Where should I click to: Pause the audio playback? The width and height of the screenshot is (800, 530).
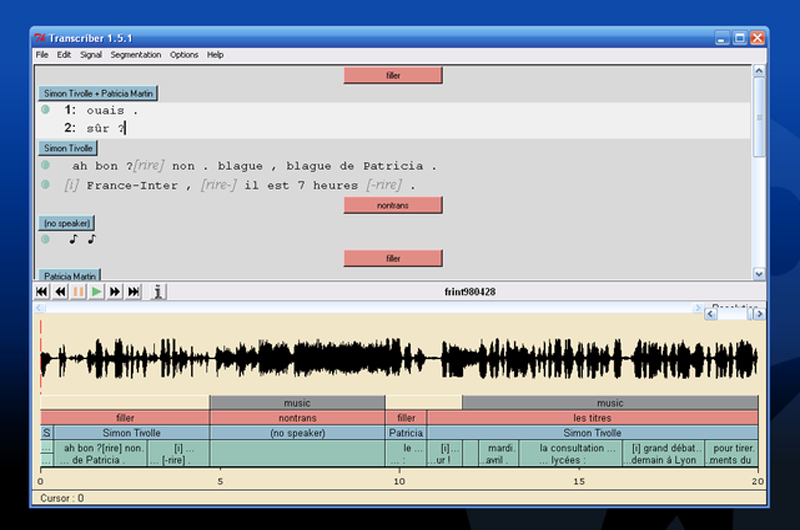pyautogui.click(x=78, y=292)
